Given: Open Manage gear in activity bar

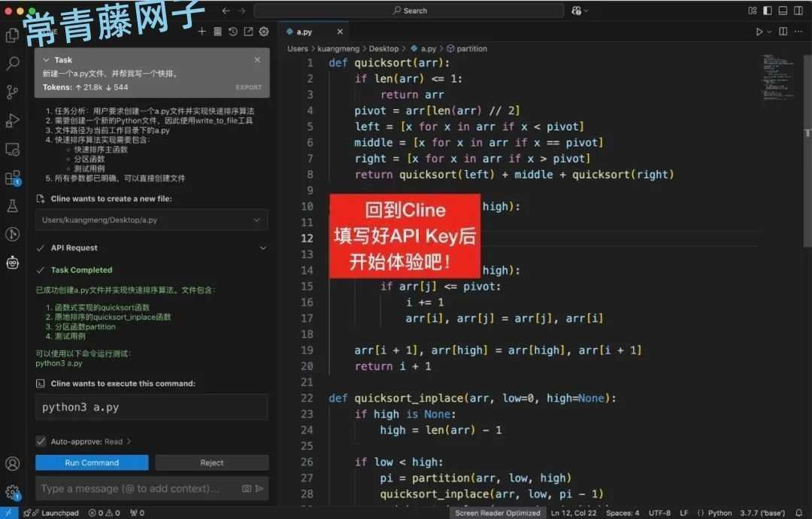Looking at the screenshot, I should click(13, 492).
